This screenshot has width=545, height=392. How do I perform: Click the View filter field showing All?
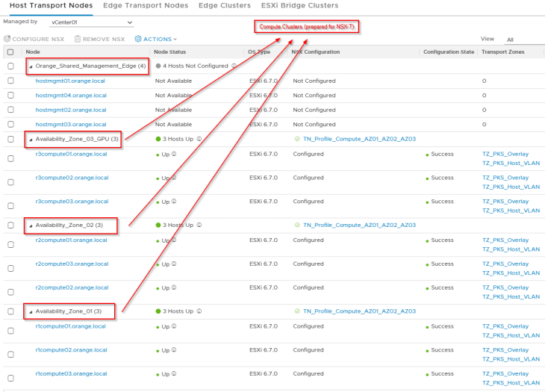[524, 40]
